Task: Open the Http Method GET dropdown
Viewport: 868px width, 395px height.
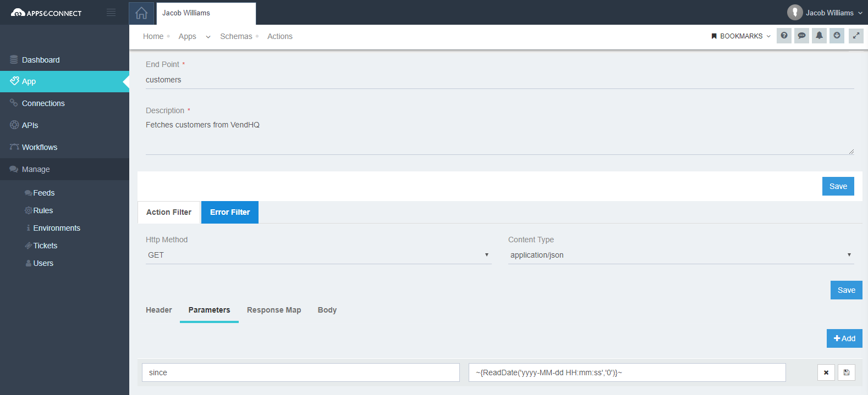Action: [x=318, y=255]
